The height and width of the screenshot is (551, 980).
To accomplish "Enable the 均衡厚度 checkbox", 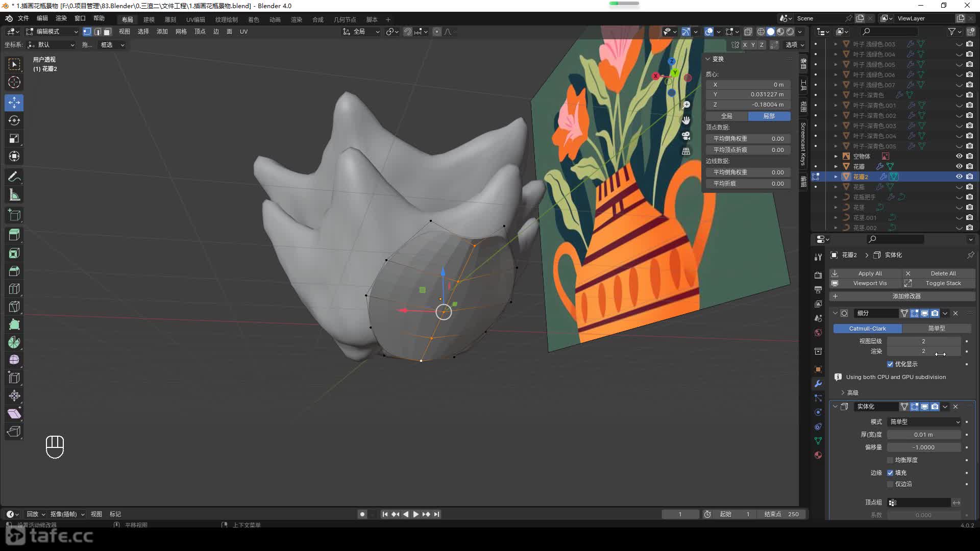I will tap(890, 460).
